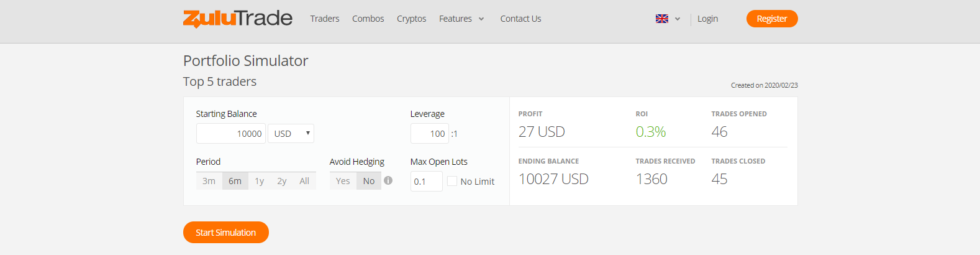980x255 pixels.
Task: Click the UK flag language icon
Action: coord(662,19)
